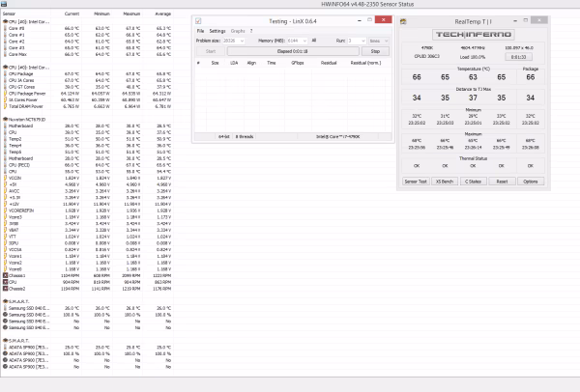
Task: Click the HWiNFO64 app icon in title bar
Action: 4,4
